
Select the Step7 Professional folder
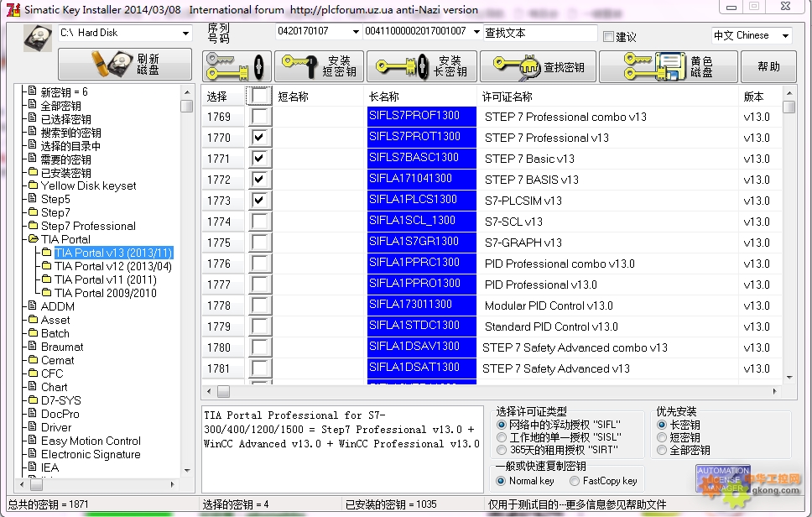(88, 226)
